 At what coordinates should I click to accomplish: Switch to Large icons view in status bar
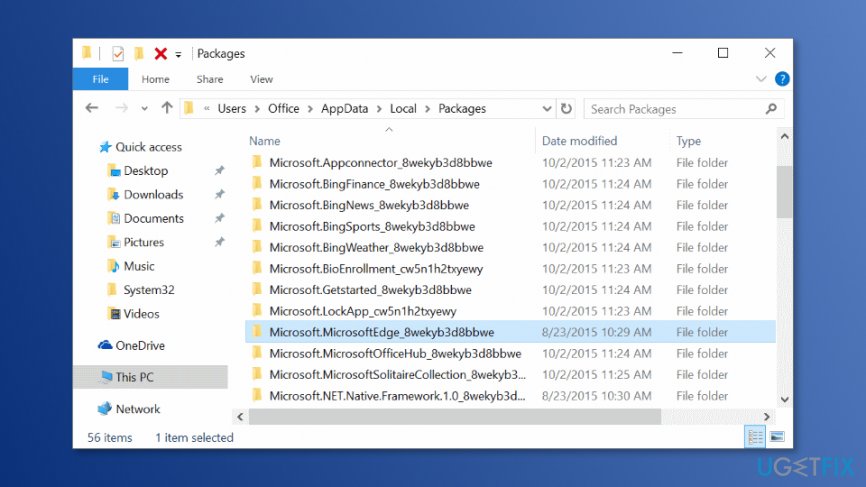[x=777, y=437]
